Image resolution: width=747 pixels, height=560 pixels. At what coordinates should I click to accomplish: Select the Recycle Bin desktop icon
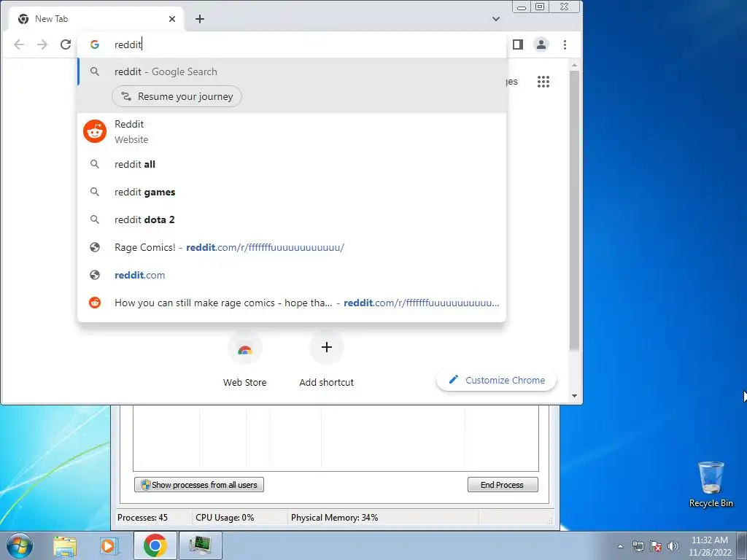711,484
